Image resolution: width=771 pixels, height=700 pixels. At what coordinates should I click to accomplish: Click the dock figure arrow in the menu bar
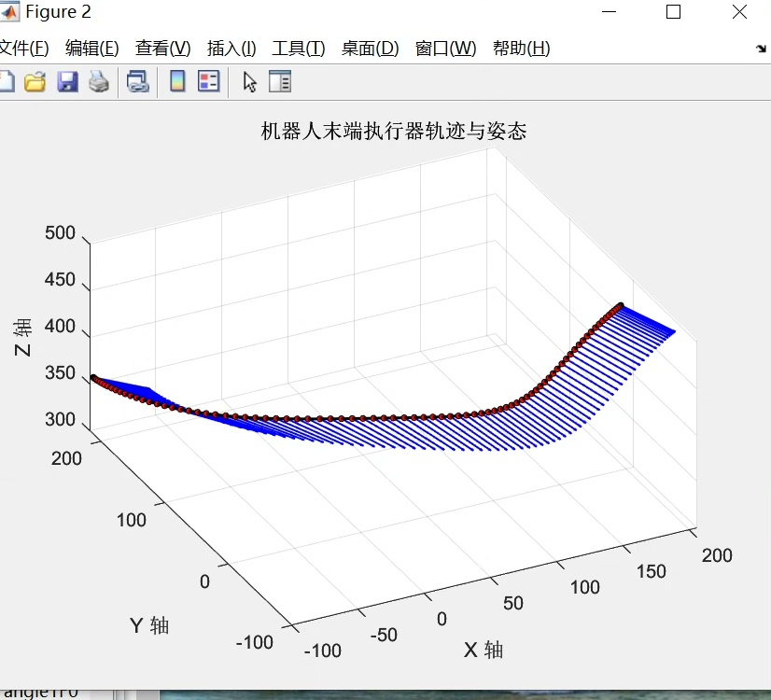pyautogui.click(x=761, y=49)
